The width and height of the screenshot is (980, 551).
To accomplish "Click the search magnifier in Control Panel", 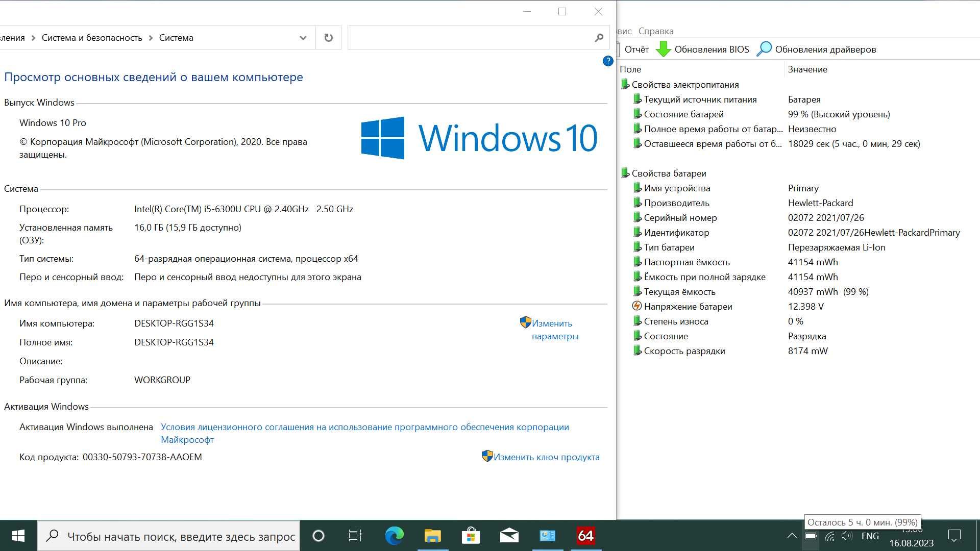I will point(599,38).
